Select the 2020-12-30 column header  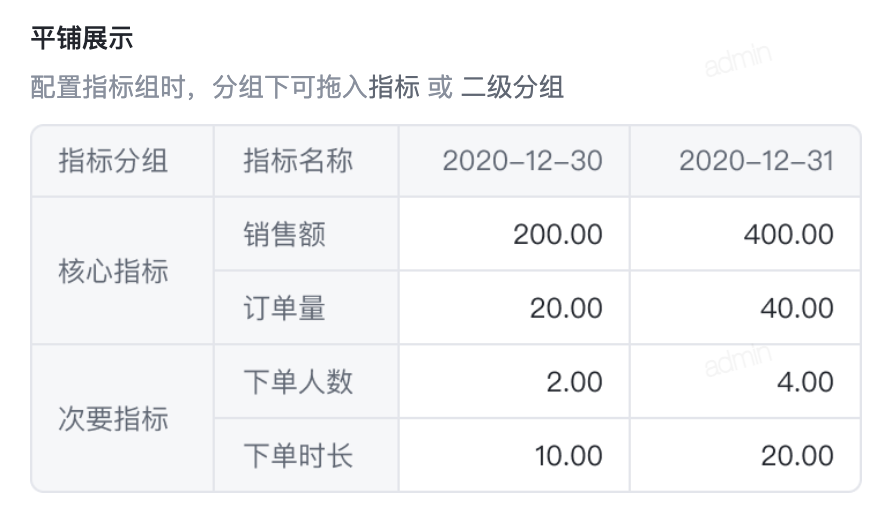[514, 161]
